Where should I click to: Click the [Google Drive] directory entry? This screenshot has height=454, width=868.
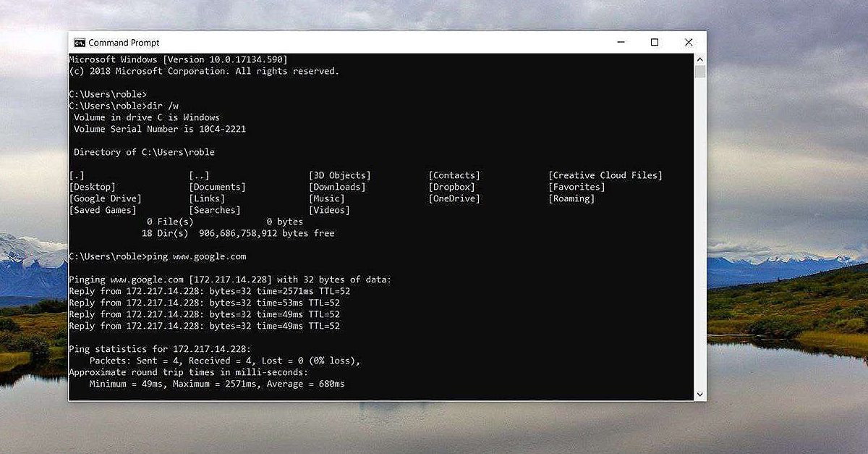(105, 198)
